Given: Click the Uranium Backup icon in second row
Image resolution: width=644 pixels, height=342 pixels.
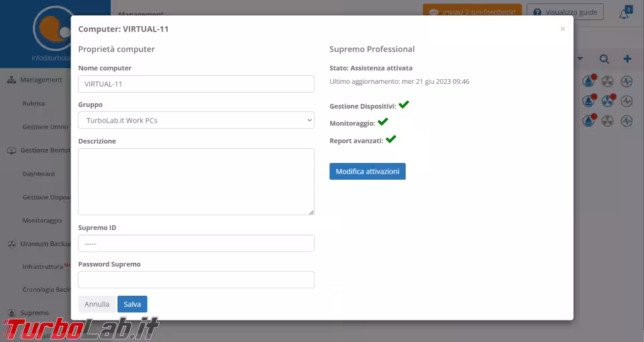Looking at the screenshot, I should (x=608, y=101).
